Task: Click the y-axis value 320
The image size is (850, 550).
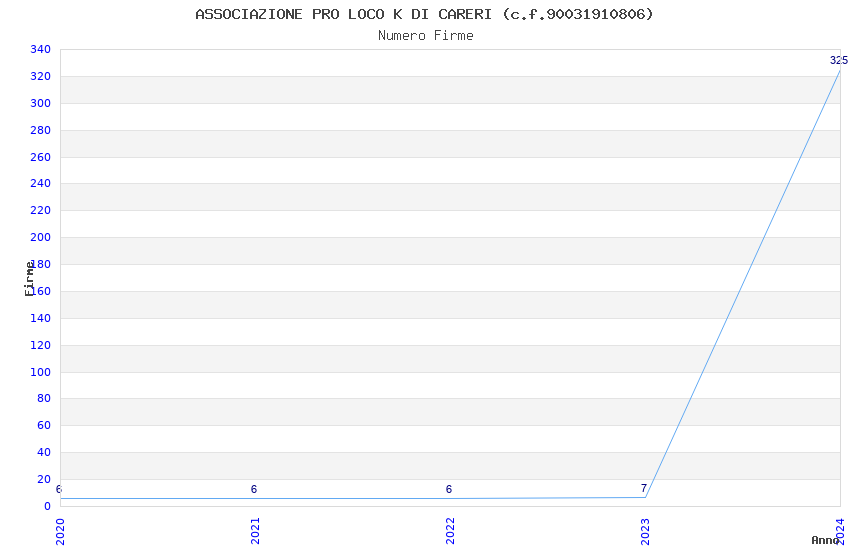Action: (x=41, y=76)
